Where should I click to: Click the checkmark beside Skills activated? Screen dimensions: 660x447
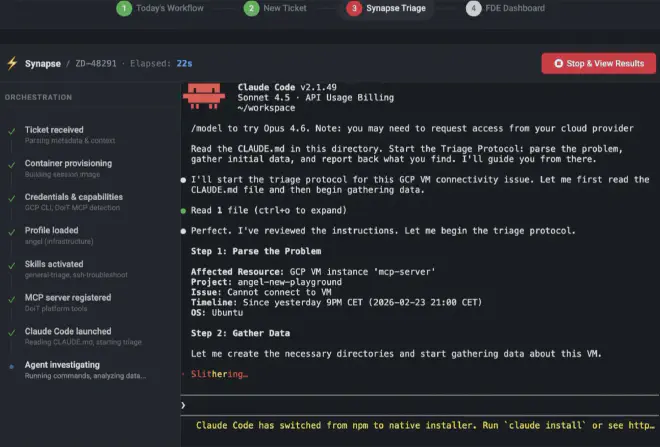point(12,266)
